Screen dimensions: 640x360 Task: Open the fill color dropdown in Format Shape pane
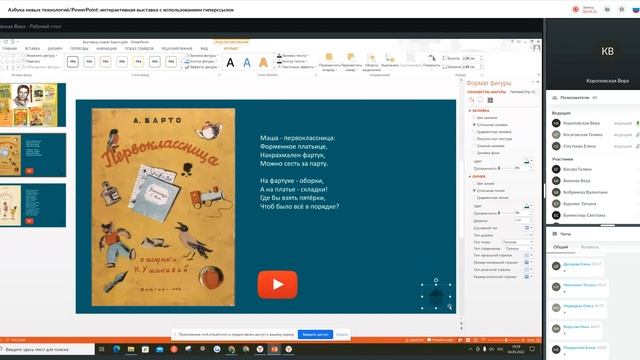(528, 161)
